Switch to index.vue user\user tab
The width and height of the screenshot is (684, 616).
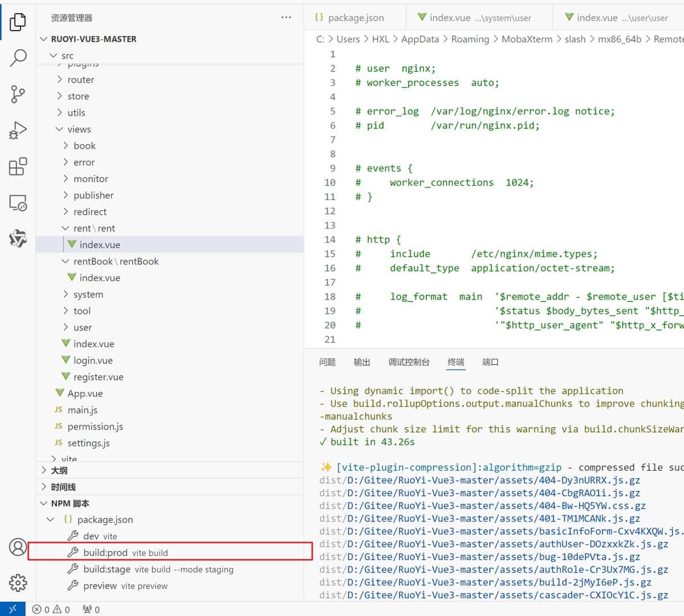[618, 18]
